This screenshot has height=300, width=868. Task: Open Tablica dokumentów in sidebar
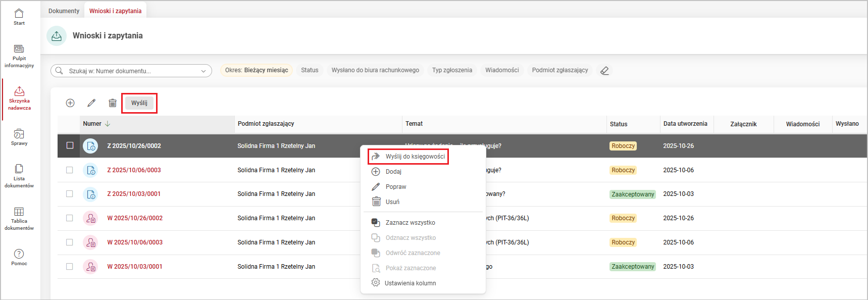pyautogui.click(x=19, y=217)
